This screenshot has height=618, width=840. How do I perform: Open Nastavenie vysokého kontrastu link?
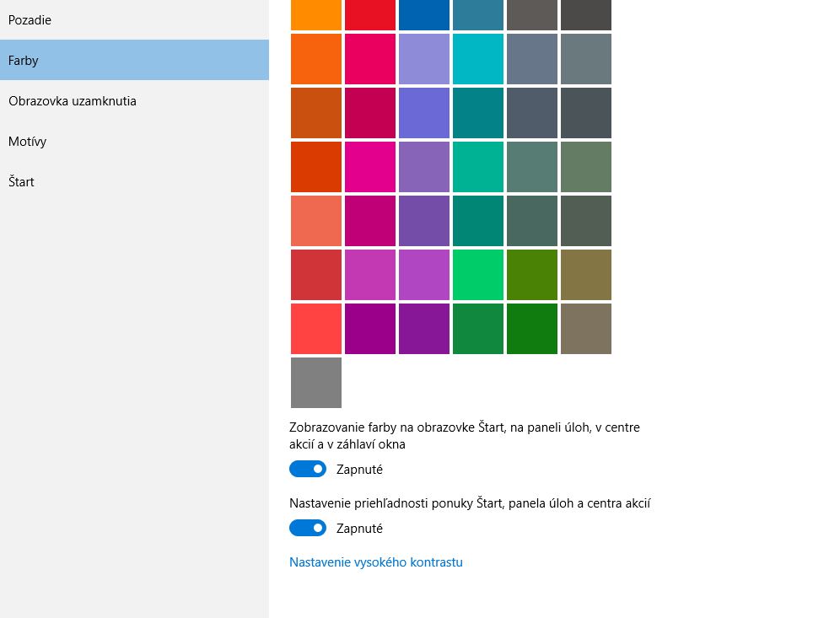pos(375,562)
